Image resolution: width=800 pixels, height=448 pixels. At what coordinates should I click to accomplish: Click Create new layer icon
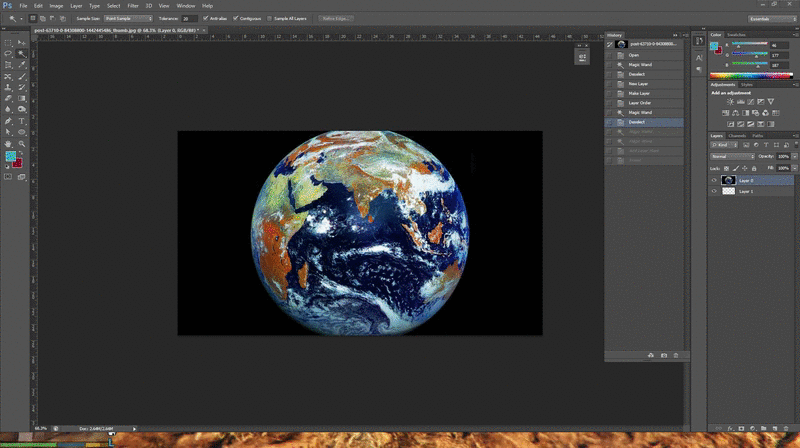pyautogui.click(x=774, y=429)
